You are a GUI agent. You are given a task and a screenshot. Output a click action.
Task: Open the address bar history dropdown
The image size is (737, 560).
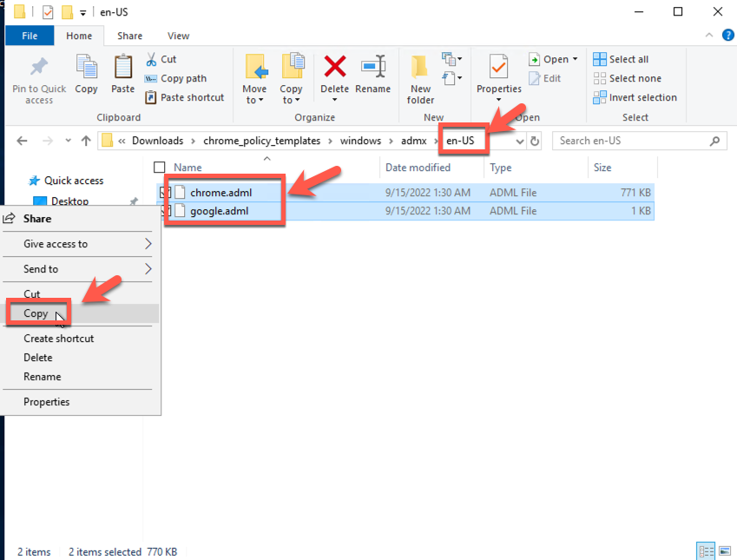tap(519, 141)
